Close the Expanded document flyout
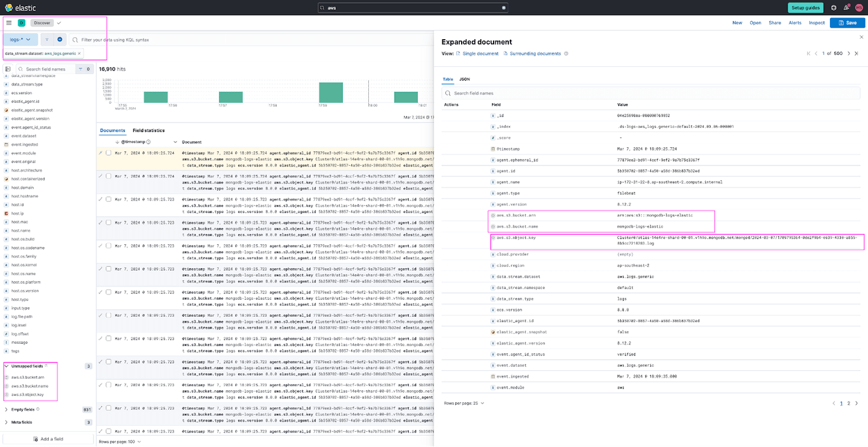 pyautogui.click(x=861, y=37)
